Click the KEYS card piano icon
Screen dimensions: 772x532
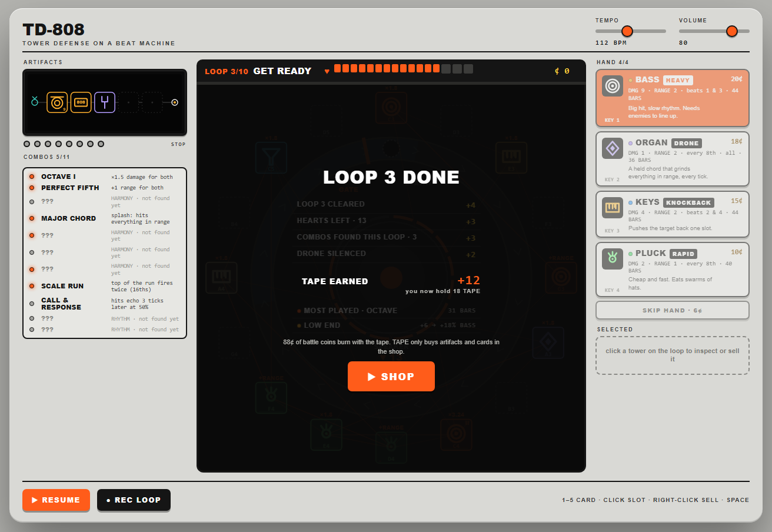pyautogui.click(x=613, y=208)
